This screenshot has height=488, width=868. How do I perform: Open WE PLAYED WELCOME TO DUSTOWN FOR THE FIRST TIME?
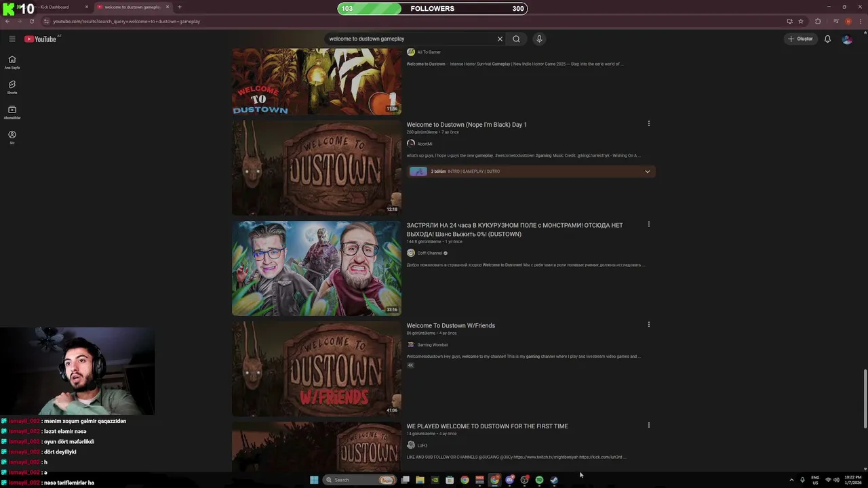tap(487, 426)
